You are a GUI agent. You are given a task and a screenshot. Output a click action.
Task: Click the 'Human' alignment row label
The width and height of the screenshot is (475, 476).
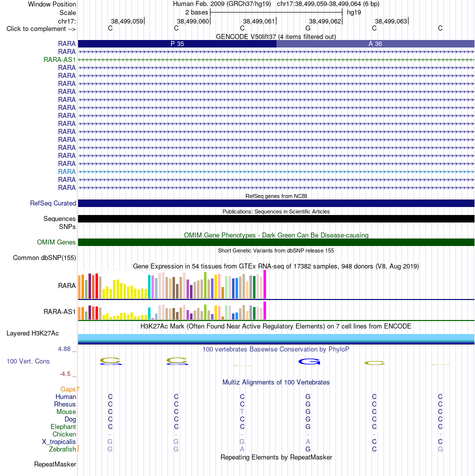[x=65, y=397]
